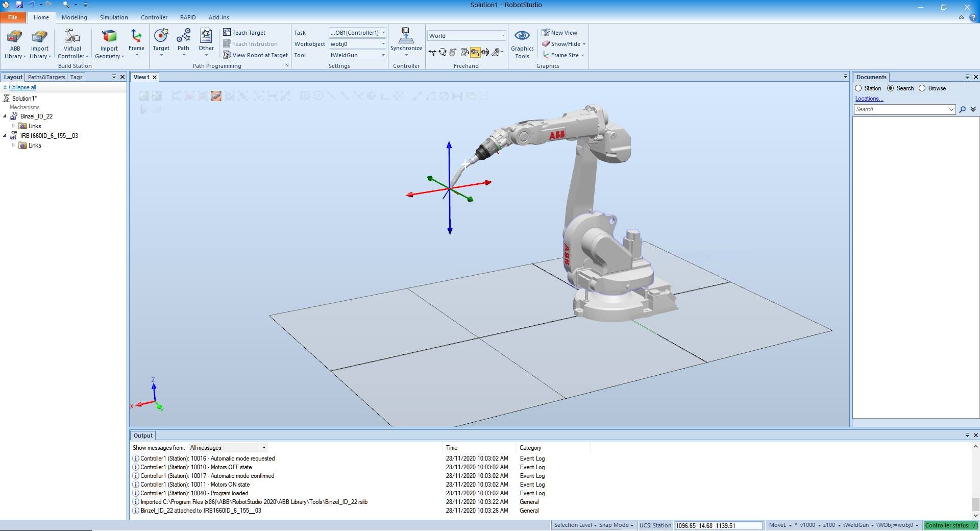Image resolution: width=980 pixels, height=531 pixels.
Task: Click the New View icon
Action: coord(545,33)
